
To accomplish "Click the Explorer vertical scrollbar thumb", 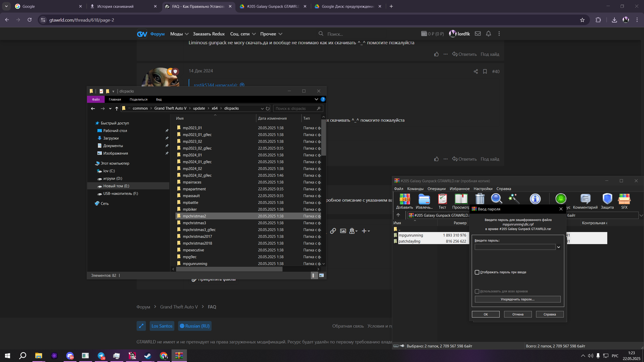I will pos(324,137).
